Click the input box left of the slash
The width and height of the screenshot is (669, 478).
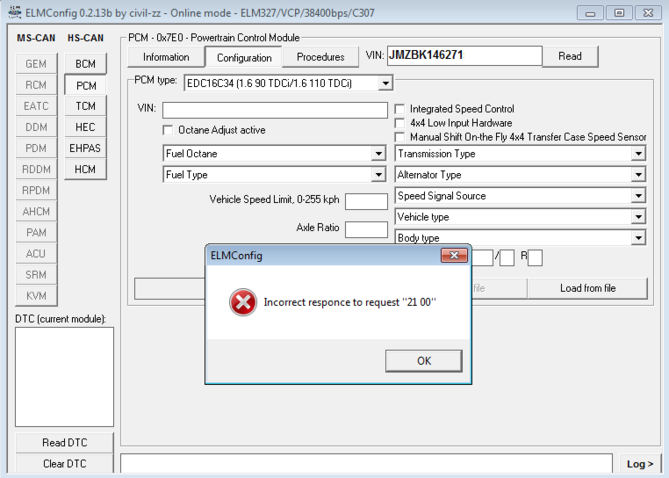click(x=482, y=258)
